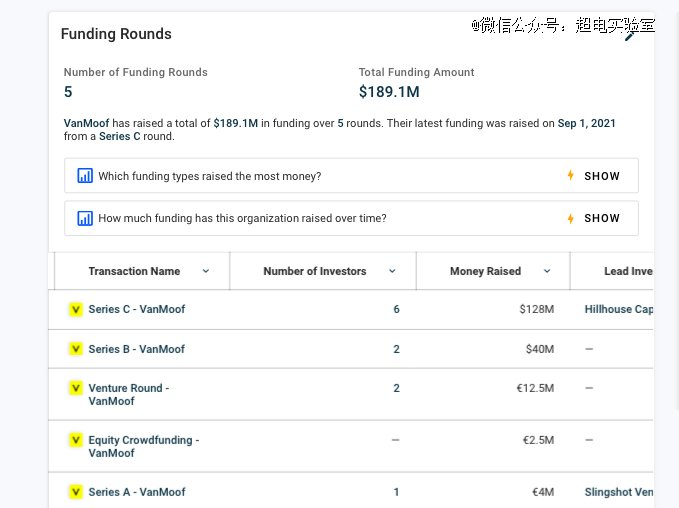Viewport: 679px width, 508px height.
Task: Click the Funding Rounds section heading
Action: [116, 34]
